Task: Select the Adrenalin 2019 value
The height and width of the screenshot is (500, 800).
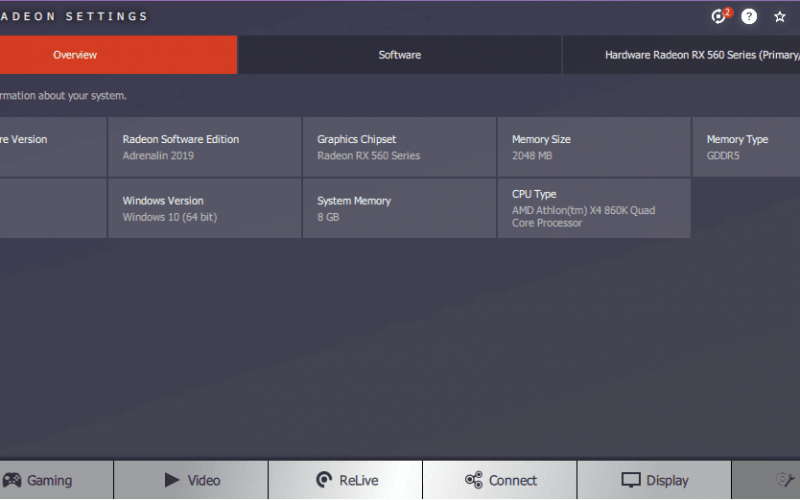Action: (x=158, y=156)
